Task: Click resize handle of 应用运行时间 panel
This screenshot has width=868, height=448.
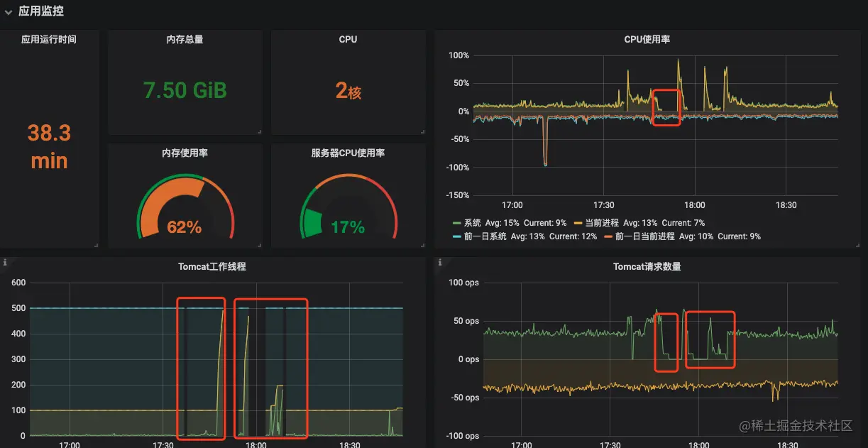Action: click(96, 245)
